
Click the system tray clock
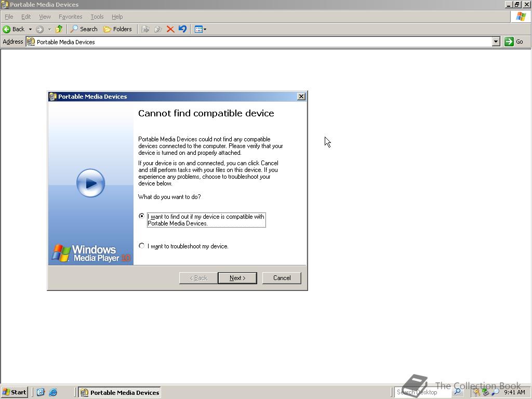point(514,392)
